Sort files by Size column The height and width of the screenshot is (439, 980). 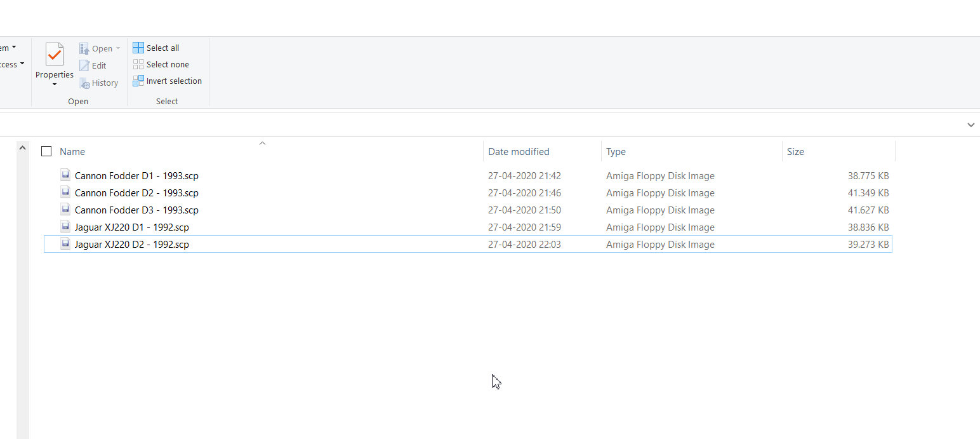point(795,152)
